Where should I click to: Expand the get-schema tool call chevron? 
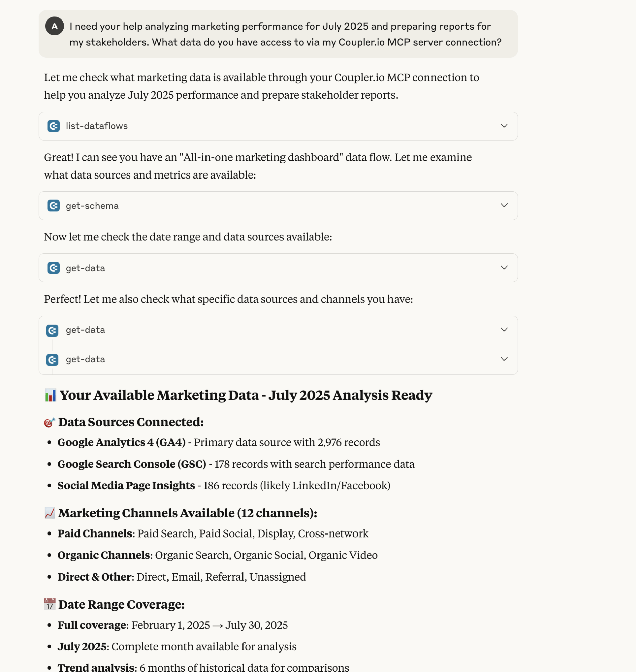point(504,206)
